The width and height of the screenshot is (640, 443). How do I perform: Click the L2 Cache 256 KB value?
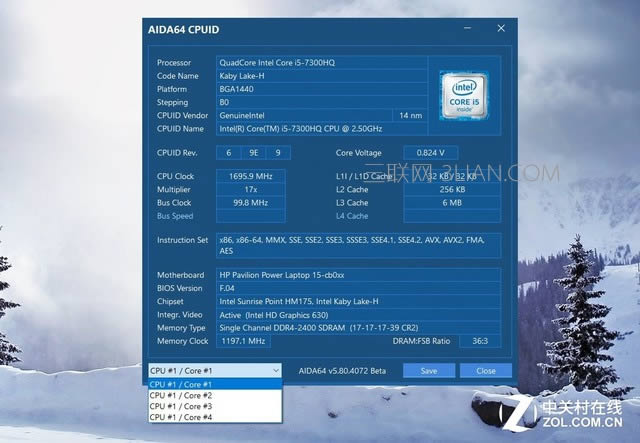coord(452,189)
